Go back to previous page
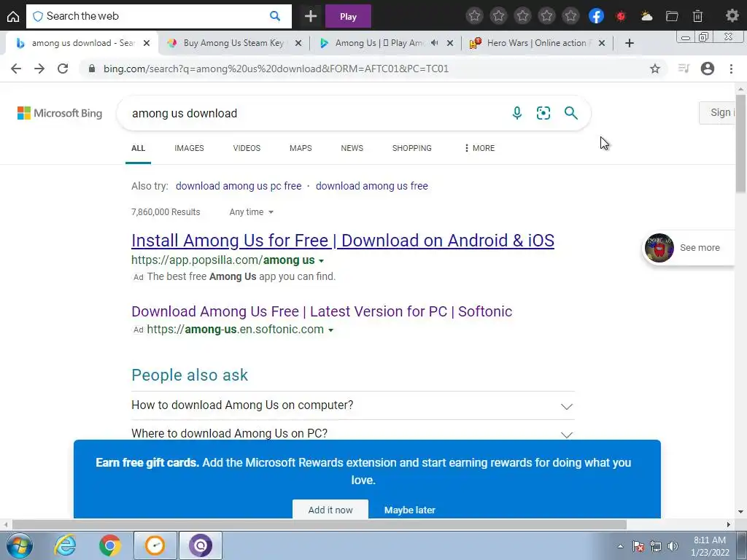Viewport: 747px width, 560px height. coord(16,69)
